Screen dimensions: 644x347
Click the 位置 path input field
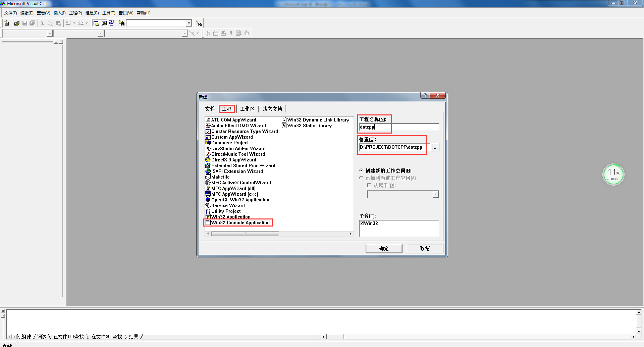point(394,147)
